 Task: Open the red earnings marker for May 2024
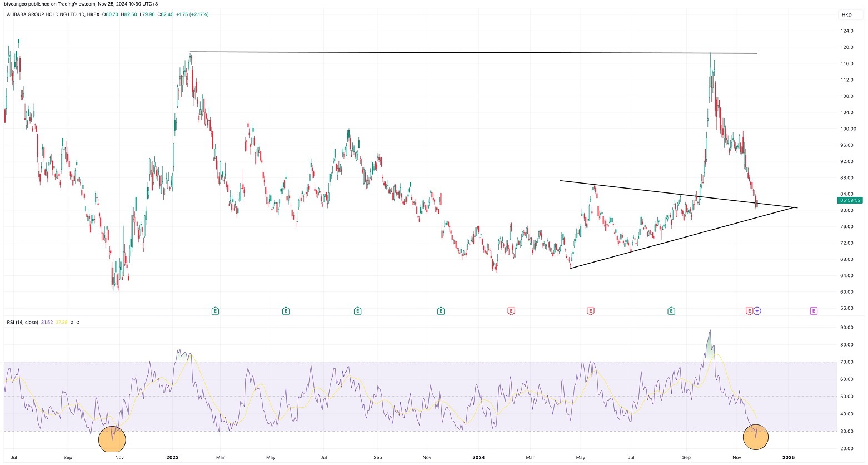click(591, 311)
